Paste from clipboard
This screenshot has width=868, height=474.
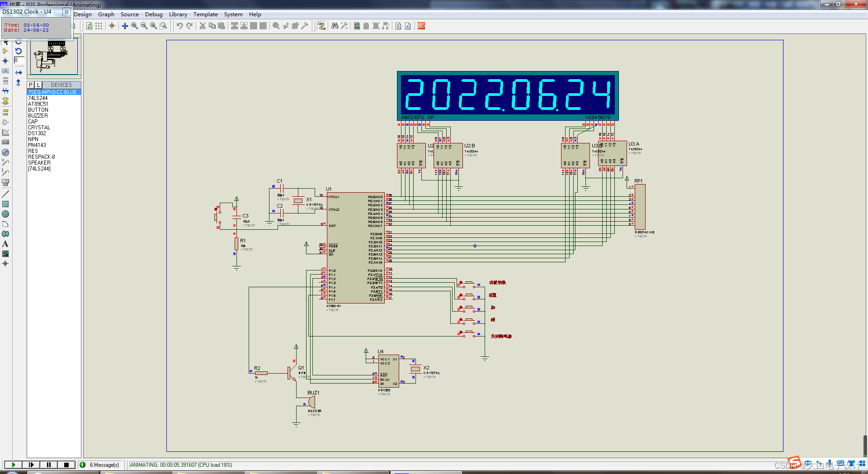click(x=222, y=26)
